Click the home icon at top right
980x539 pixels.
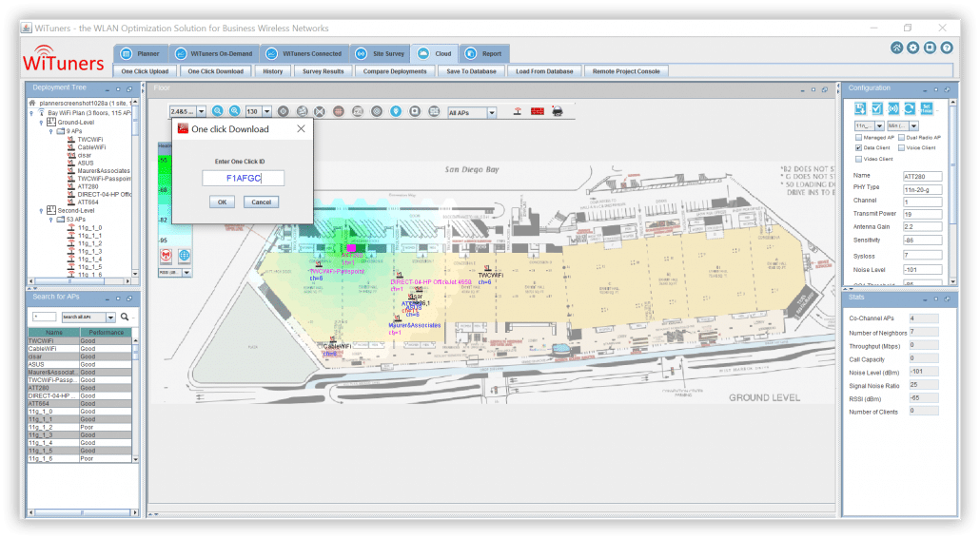pos(897,48)
